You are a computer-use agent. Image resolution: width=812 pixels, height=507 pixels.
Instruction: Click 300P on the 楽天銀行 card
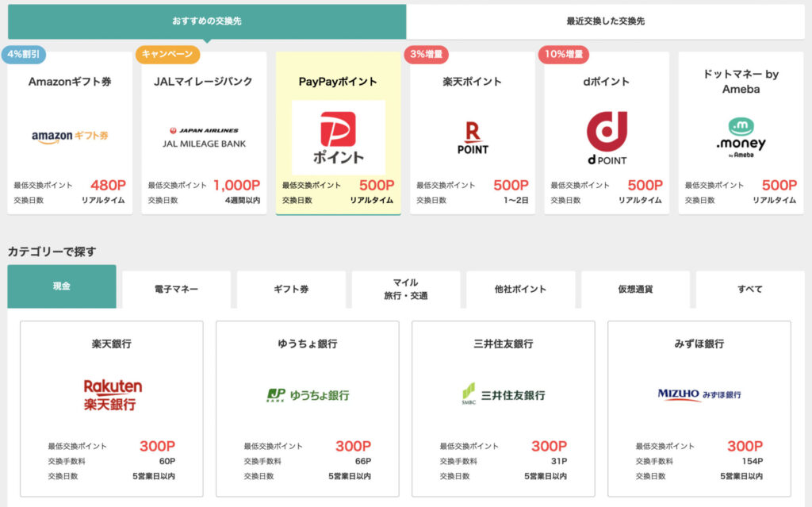coord(158,446)
